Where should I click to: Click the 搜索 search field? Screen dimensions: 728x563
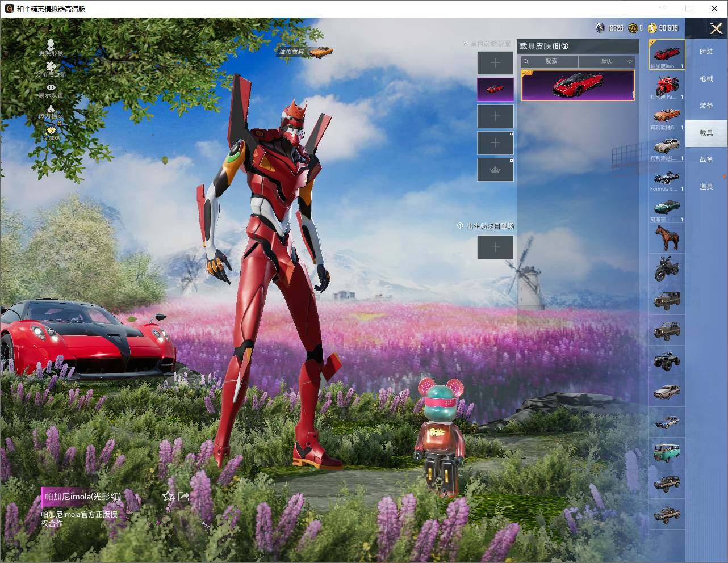coord(550,61)
